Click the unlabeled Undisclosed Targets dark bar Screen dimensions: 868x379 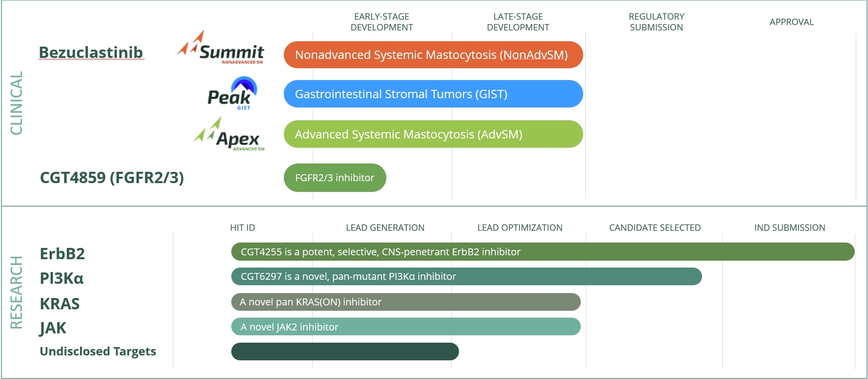click(x=345, y=352)
